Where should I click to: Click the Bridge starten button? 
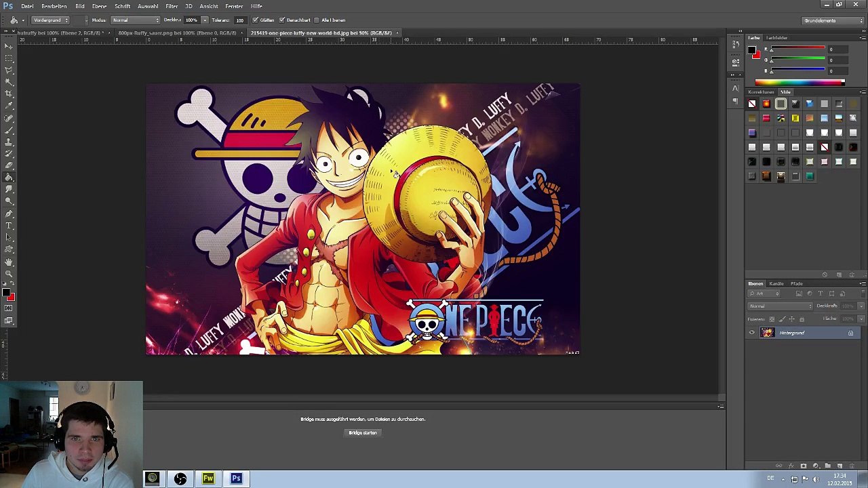tap(363, 432)
